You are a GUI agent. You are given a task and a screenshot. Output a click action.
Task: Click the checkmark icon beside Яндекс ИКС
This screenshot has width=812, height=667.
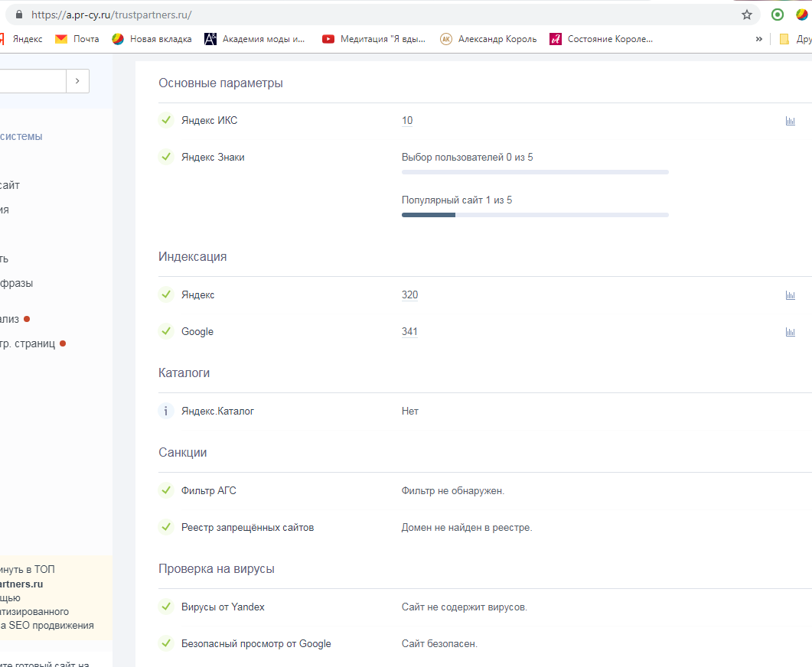tap(166, 120)
